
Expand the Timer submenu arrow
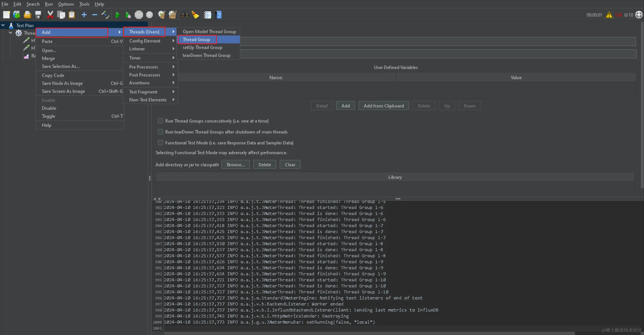click(x=173, y=58)
